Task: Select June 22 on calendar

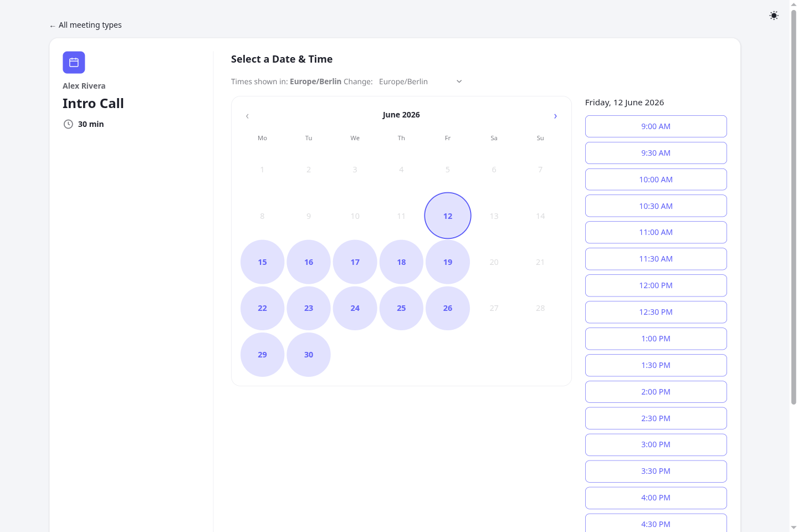Action: point(263,308)
